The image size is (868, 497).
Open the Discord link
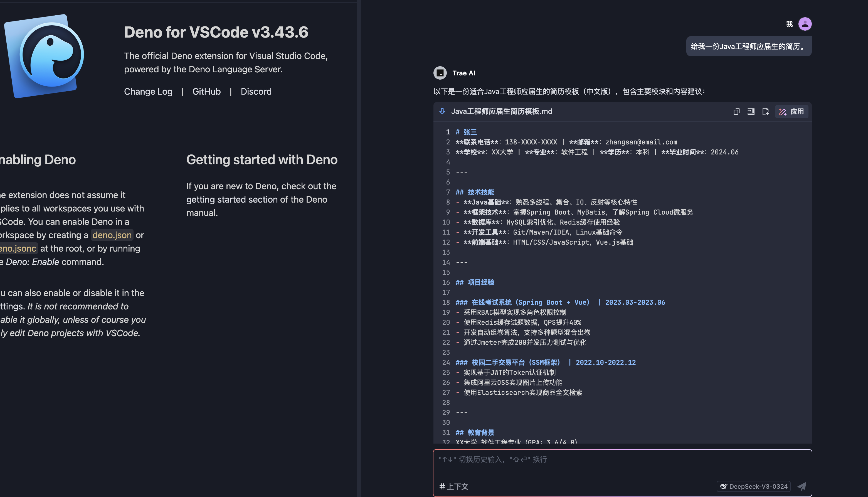(x=256, y=92)
